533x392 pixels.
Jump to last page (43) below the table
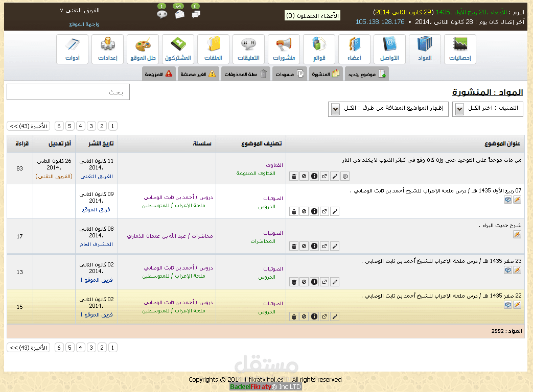click(x=28, y=348)
